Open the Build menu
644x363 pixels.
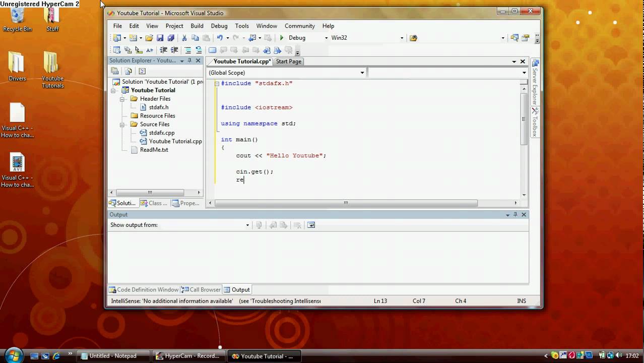(x=197, y=26)
